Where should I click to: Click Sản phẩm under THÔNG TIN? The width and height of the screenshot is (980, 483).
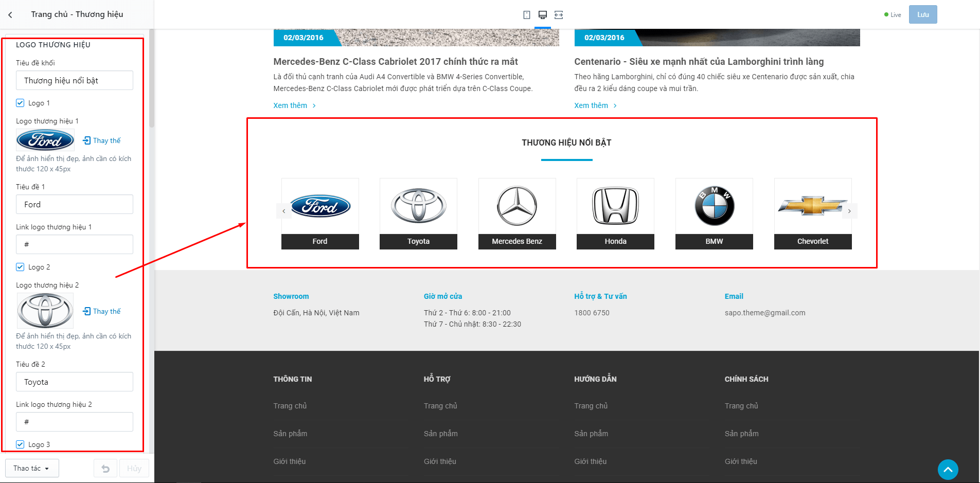(290, 434)
